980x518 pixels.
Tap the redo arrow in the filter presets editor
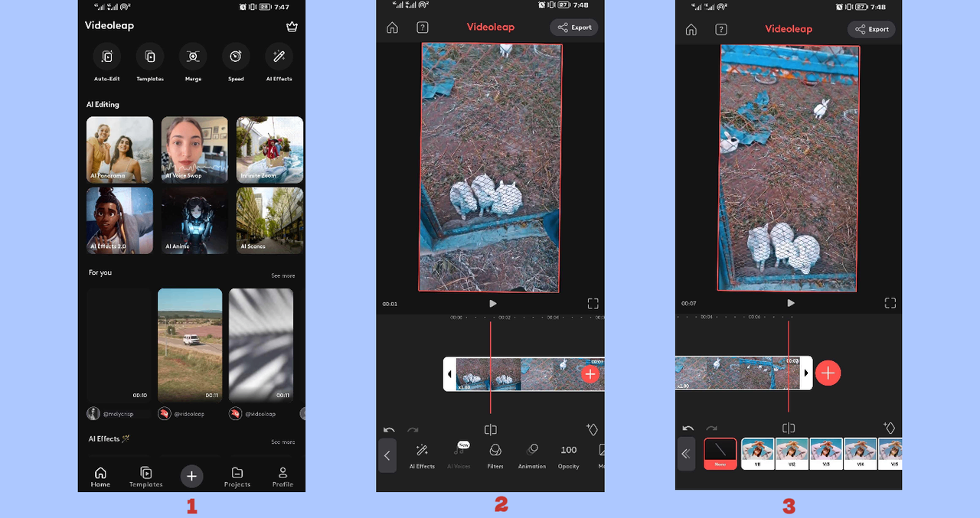point(711,428)
